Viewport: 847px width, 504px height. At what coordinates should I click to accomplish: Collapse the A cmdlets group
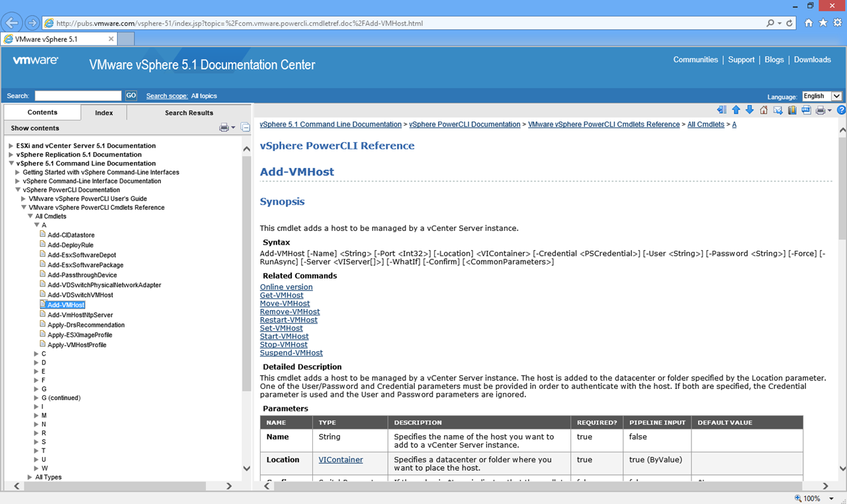[x=36, y=225]
